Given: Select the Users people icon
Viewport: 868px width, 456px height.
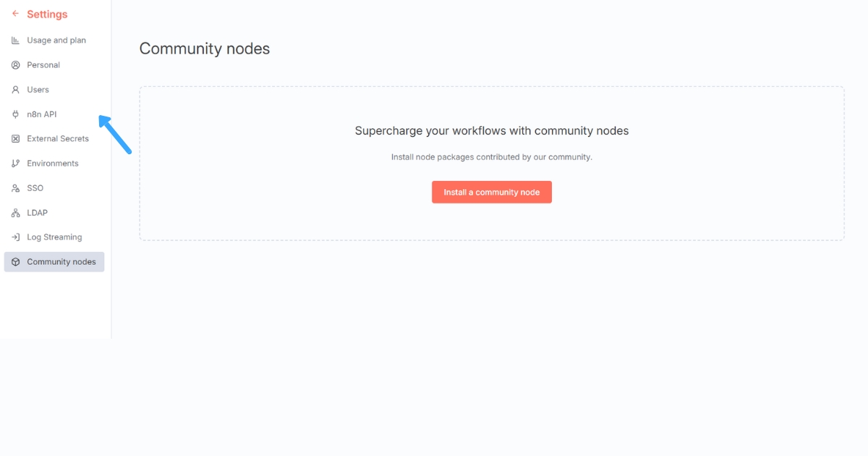Looking at the screenshot, I should (16, 89).
